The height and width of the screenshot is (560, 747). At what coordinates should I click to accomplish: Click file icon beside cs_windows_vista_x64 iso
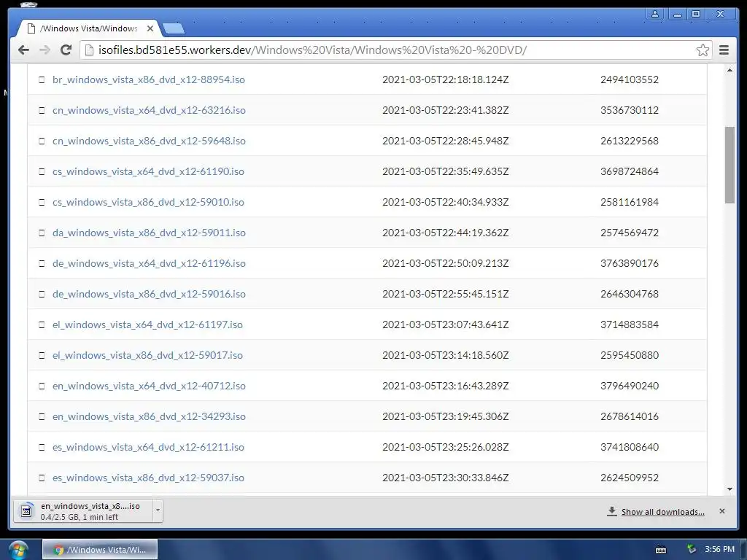tap(42, 171)
